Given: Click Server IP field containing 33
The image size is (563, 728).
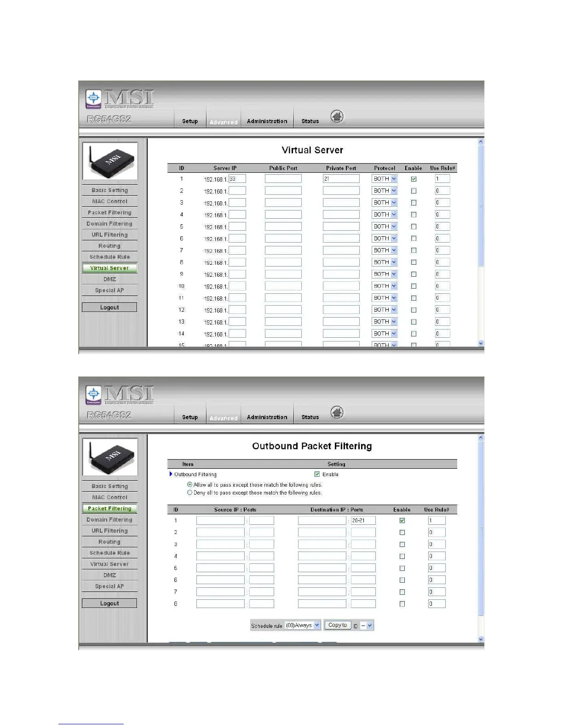Looking at the screenshot, I should point(237,179).
